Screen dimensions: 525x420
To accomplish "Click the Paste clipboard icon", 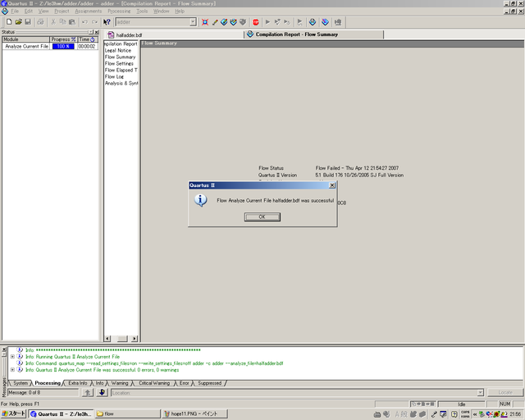I will click(x=72, y=22).
